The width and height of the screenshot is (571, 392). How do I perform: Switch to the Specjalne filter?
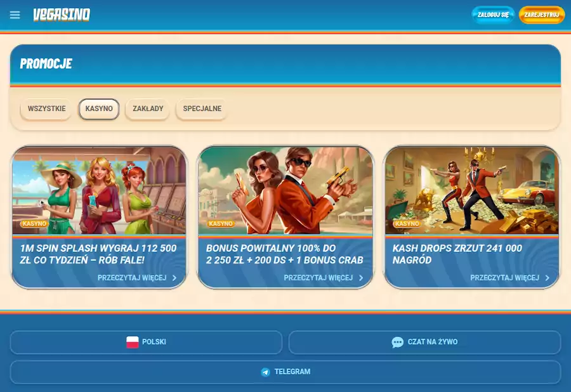(202, 108)
